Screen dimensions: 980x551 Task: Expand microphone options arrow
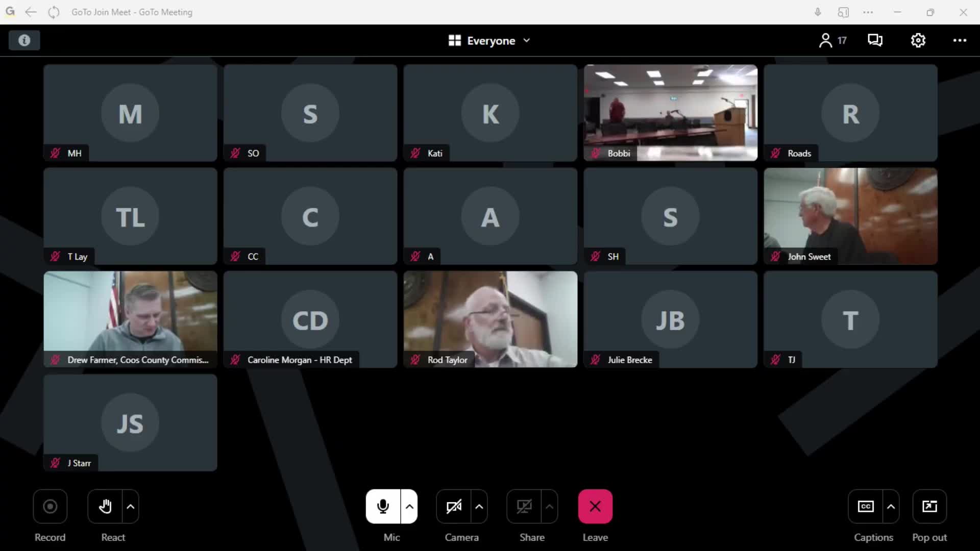point(409,506)
